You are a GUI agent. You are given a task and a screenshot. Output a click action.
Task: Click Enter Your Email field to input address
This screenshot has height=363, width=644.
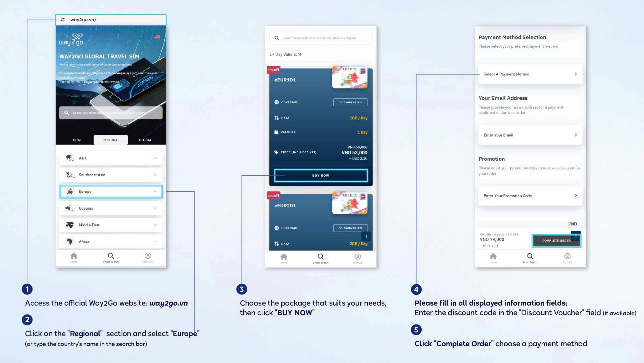point(530,135)
